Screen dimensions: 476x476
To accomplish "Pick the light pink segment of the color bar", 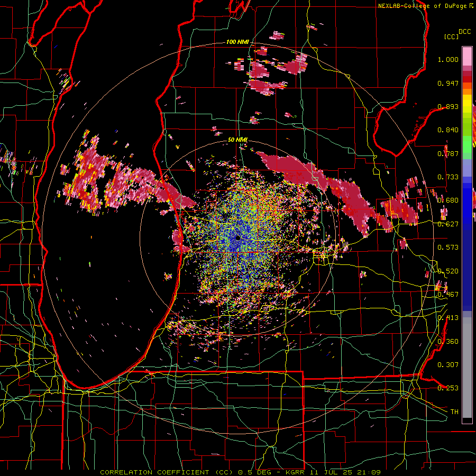I will 467,56.
